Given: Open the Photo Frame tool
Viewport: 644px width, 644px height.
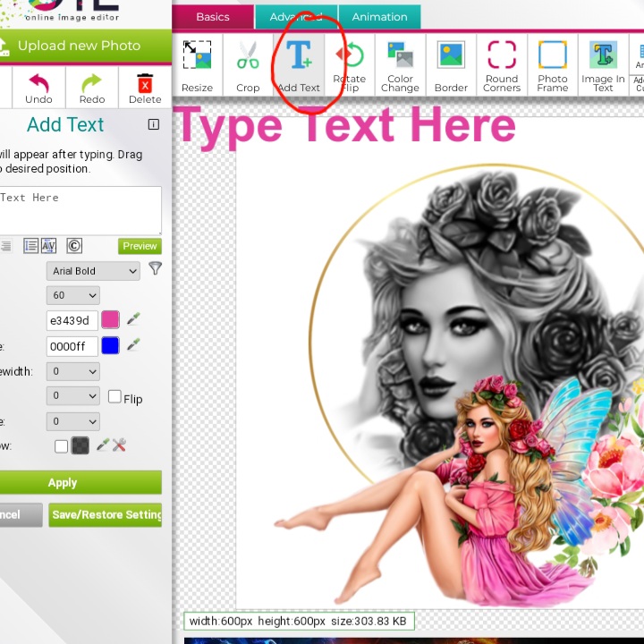Looking at the screenshot, I should click(553, 65).
